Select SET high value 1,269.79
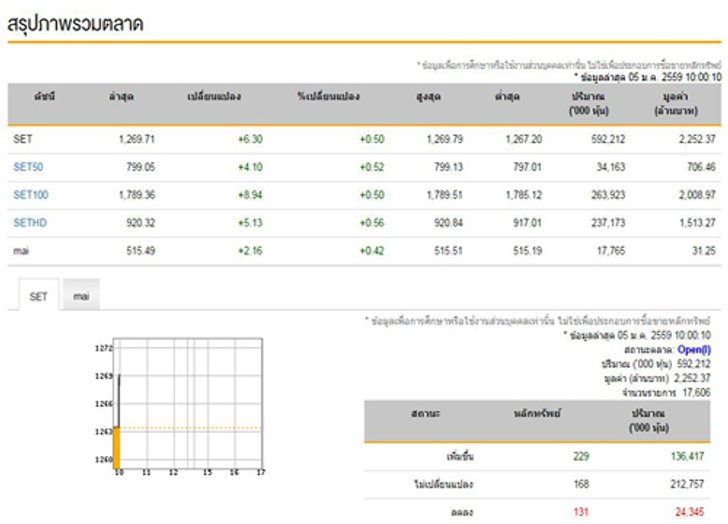The height and width of the screenshot is (524, 728). (445, 139)
